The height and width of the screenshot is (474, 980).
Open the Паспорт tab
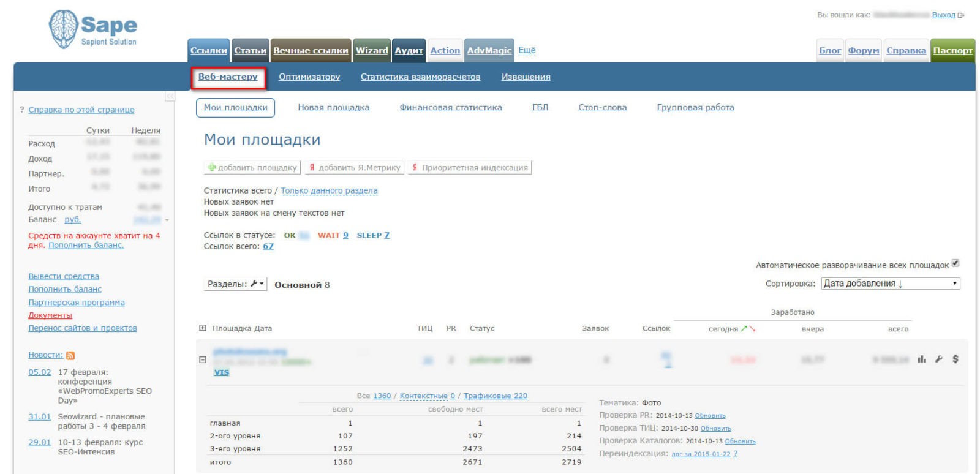pos(952,50)
